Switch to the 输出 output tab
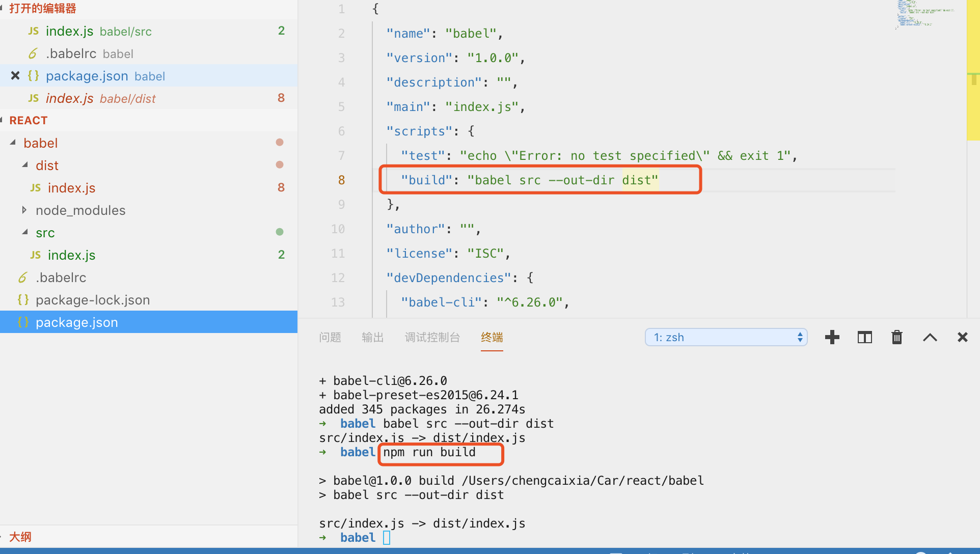The height and width of the screenshot is (554, 980). pos(372,337)
